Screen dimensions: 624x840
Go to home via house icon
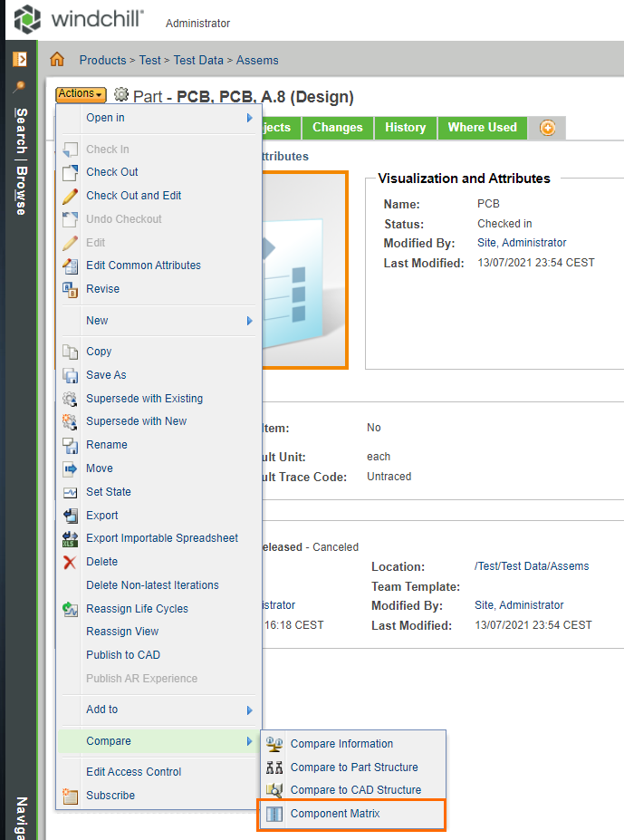pos(57,60)
